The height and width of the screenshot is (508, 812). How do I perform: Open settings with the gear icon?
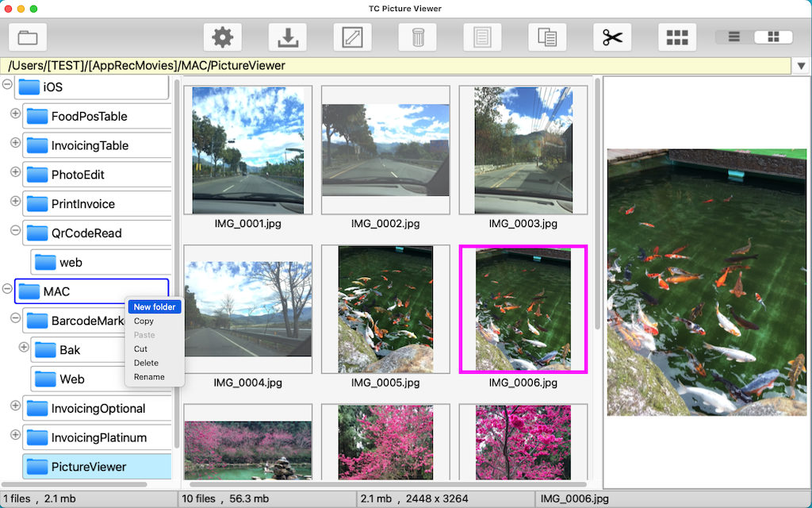(x=223, y=37)
